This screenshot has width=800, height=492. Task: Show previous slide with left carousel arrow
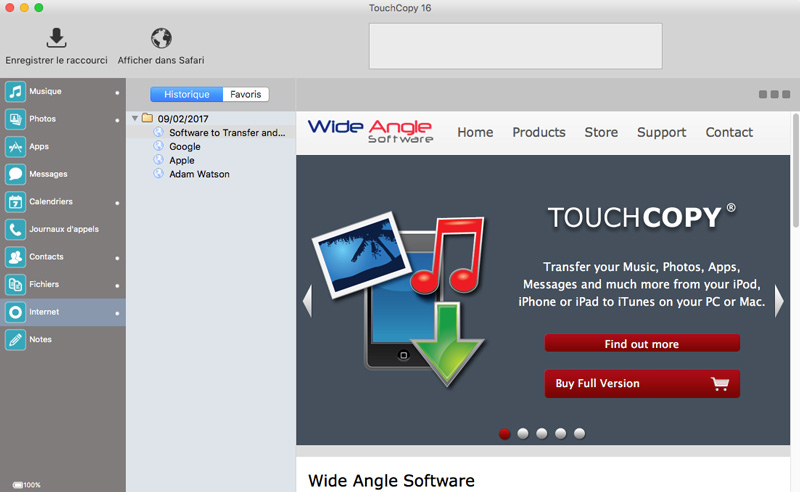pyautogui.click(x=307, y=301)
